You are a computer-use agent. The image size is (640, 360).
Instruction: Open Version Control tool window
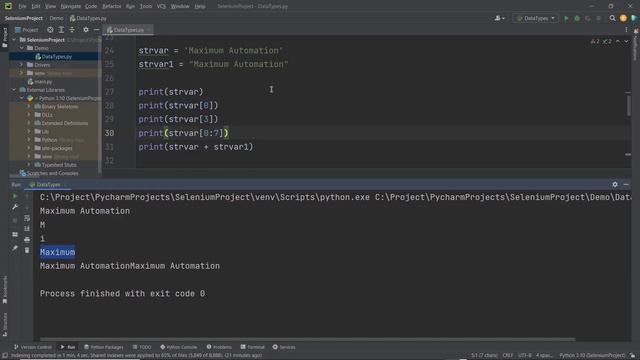click(x=33, y=347)
